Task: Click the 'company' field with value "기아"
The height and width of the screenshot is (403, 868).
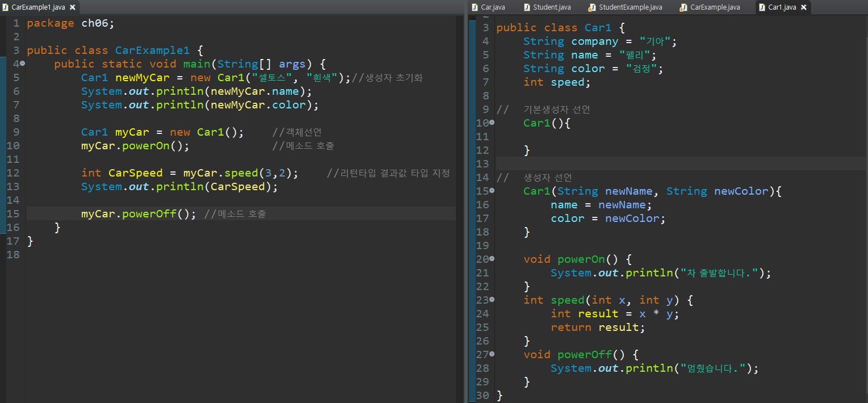Action: 594,41
